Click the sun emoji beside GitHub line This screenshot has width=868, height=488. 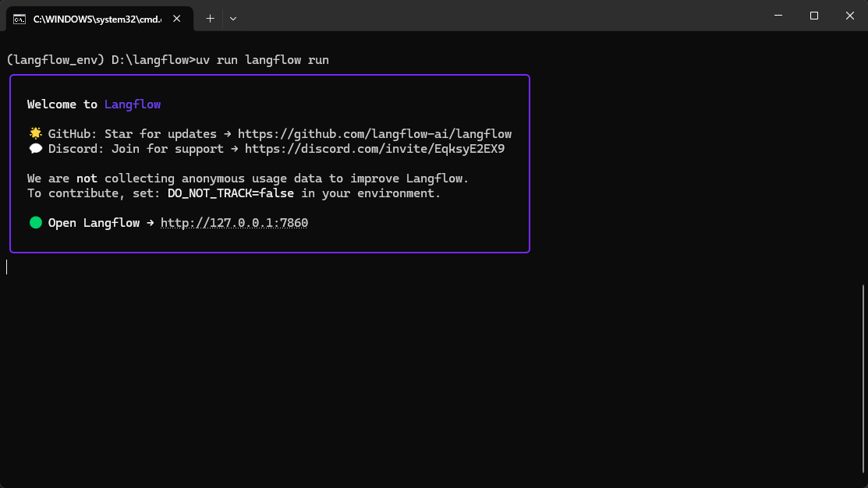35,133
